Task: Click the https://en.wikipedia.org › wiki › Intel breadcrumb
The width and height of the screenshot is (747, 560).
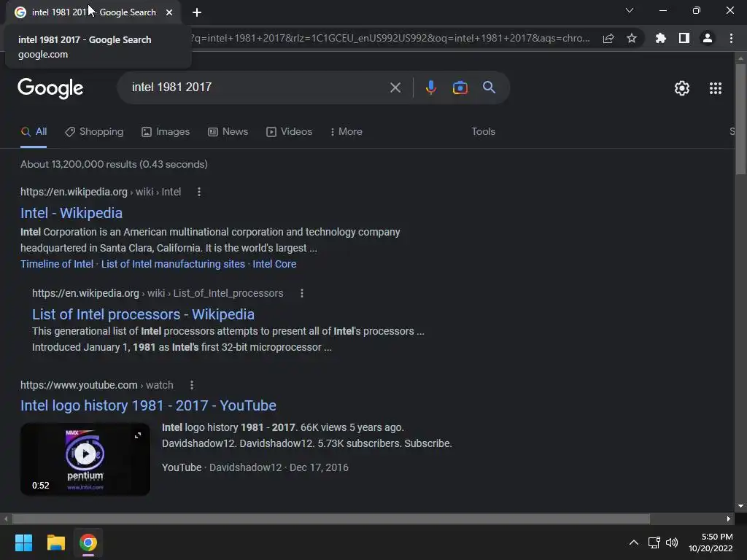Action: (101, 192)
